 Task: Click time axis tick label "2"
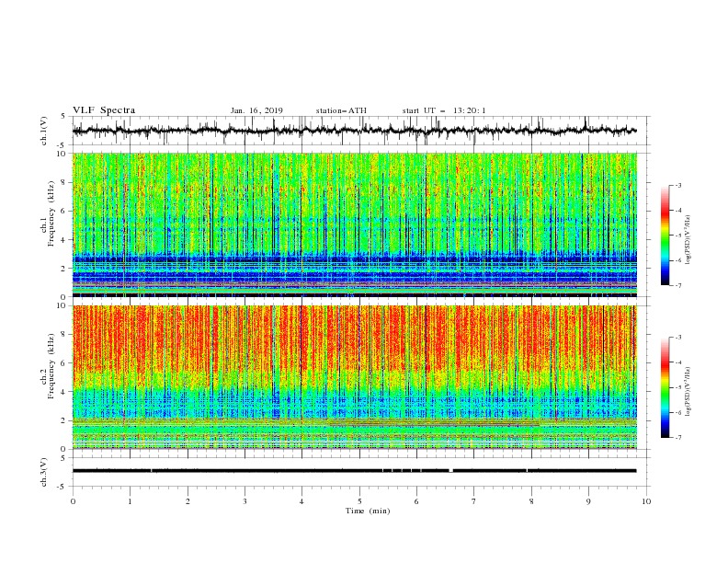coord(188,501)
